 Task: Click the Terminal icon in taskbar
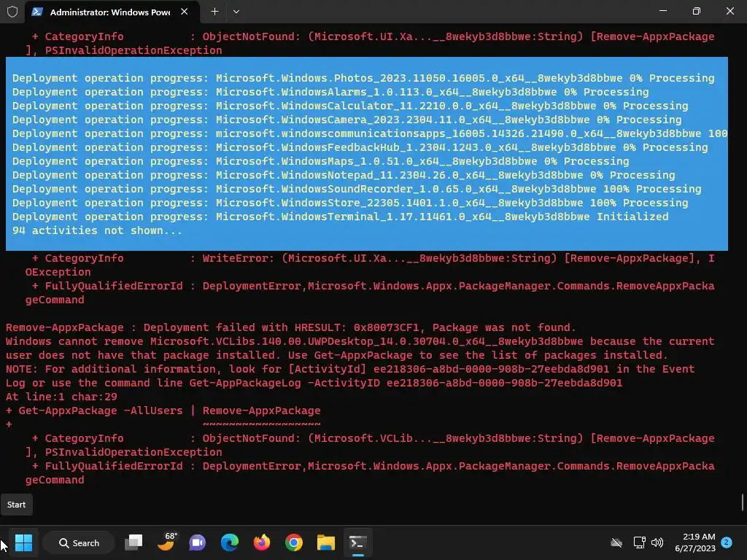point(357,542)
